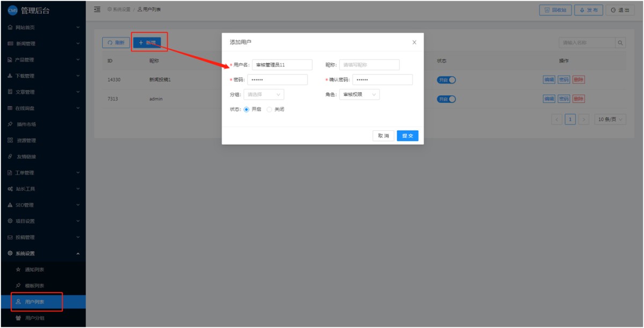Click the 文章管理 sidebar icon

[10, 92]
